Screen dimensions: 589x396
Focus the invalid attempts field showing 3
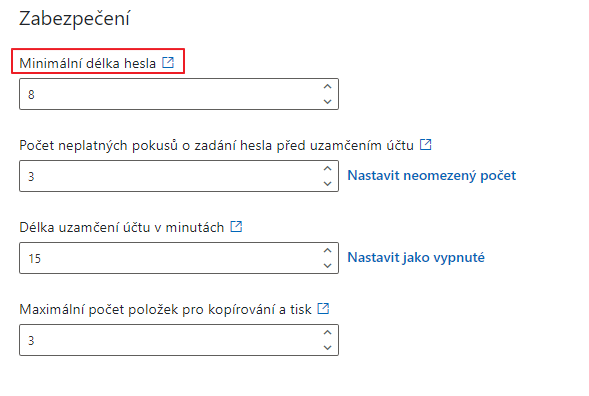[179, 176]
